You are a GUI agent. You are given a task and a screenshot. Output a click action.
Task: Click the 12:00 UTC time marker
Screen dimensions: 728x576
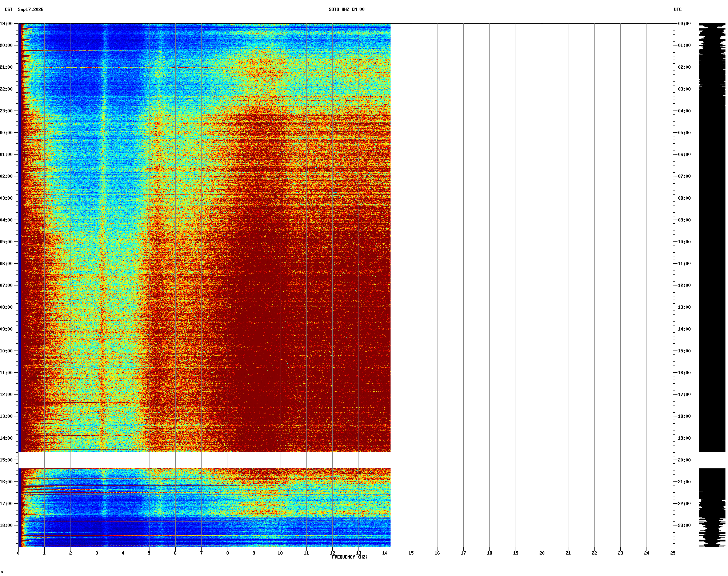point(684,285)
